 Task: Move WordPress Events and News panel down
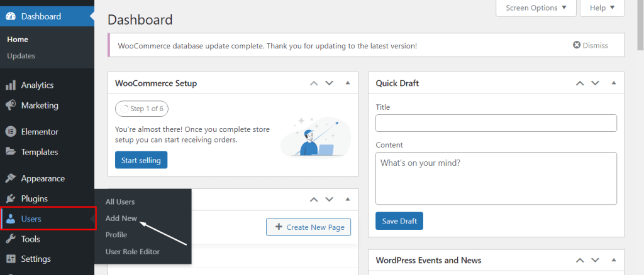[x=595, y=261]
